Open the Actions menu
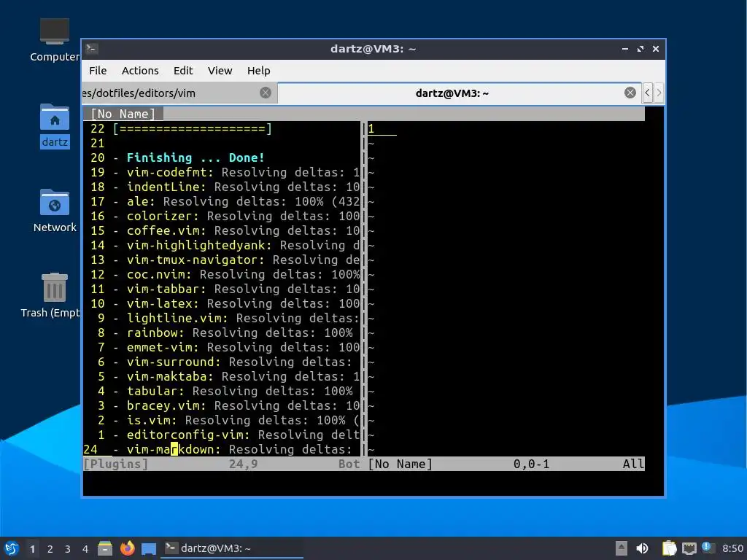The height and width of the screenshot is (560, 747). (140, 71)
